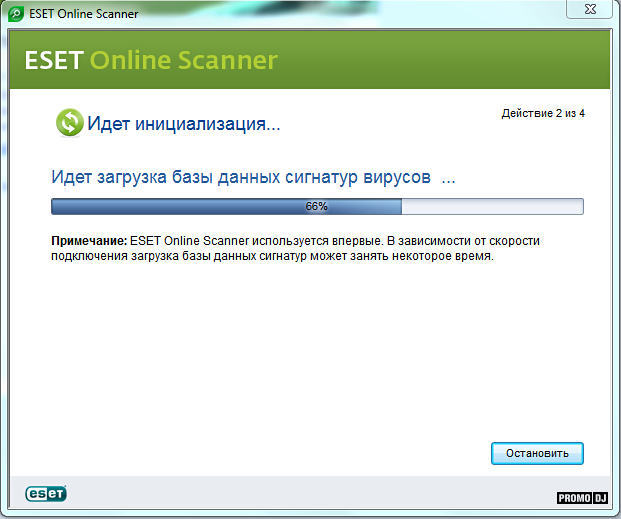
Task: Click the green circular arrows initialization icon
Action: pos(69,123)
